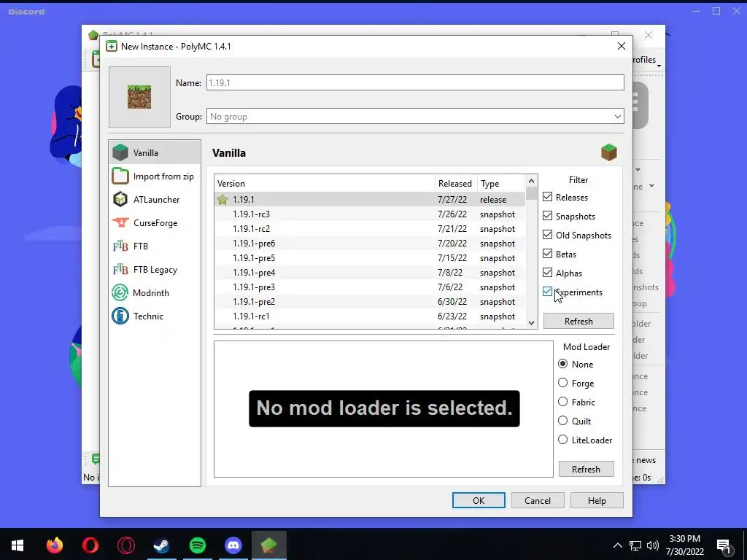This screenshot has width=747, height=560.
Task: Open Firefox from the taskbar
Action: 54,545
